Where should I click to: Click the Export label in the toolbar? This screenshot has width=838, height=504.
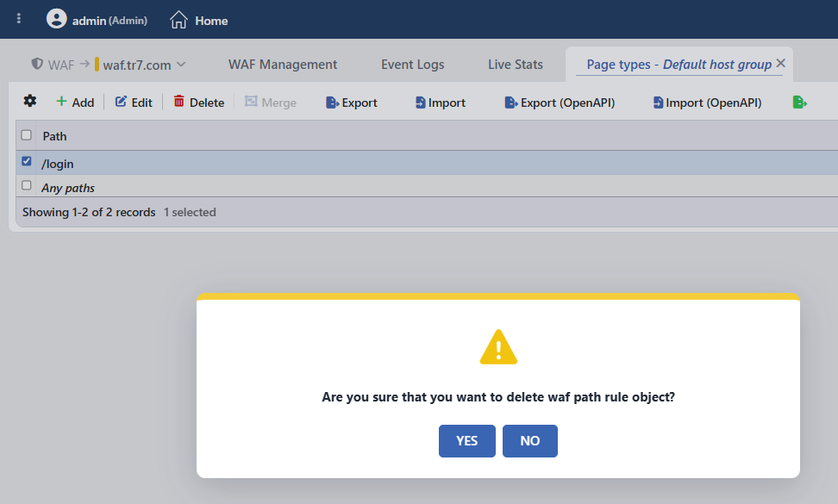[360, 103]
